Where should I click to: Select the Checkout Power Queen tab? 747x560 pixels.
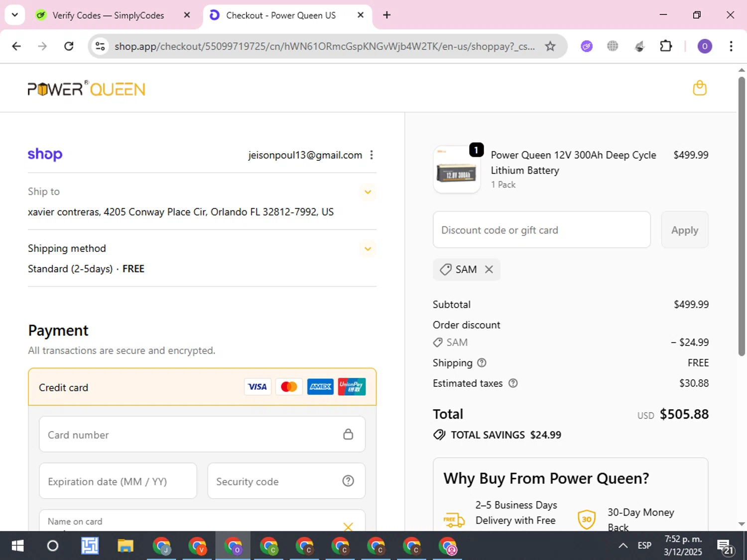281,15
